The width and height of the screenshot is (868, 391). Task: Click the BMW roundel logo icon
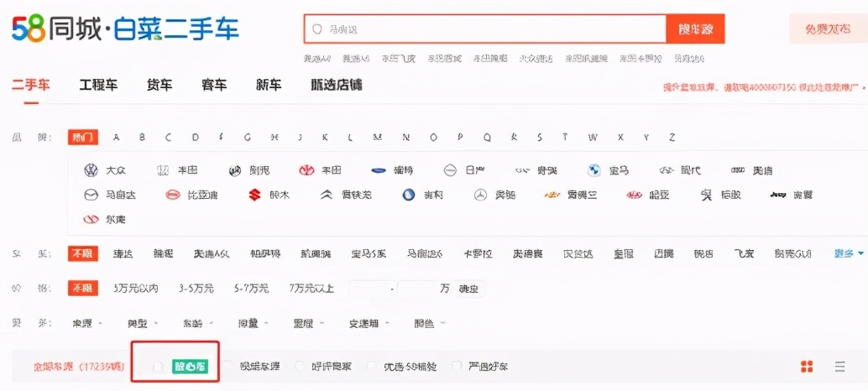594,170
